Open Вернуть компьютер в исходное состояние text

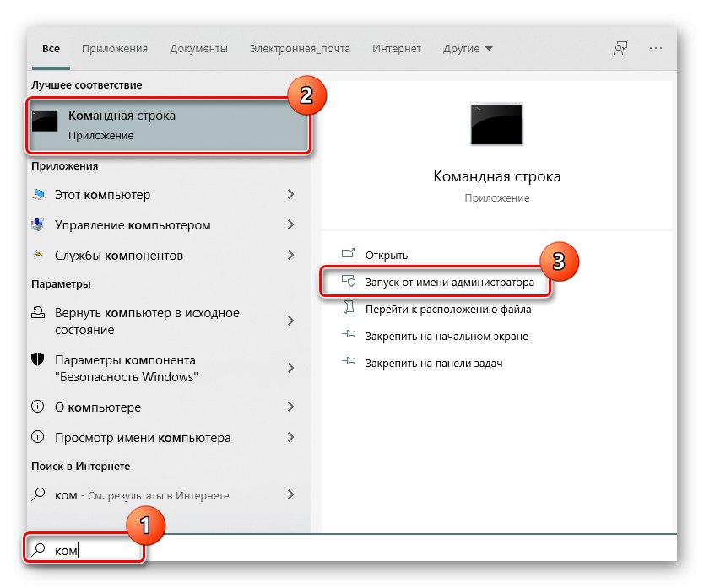[x=147, y=321]
